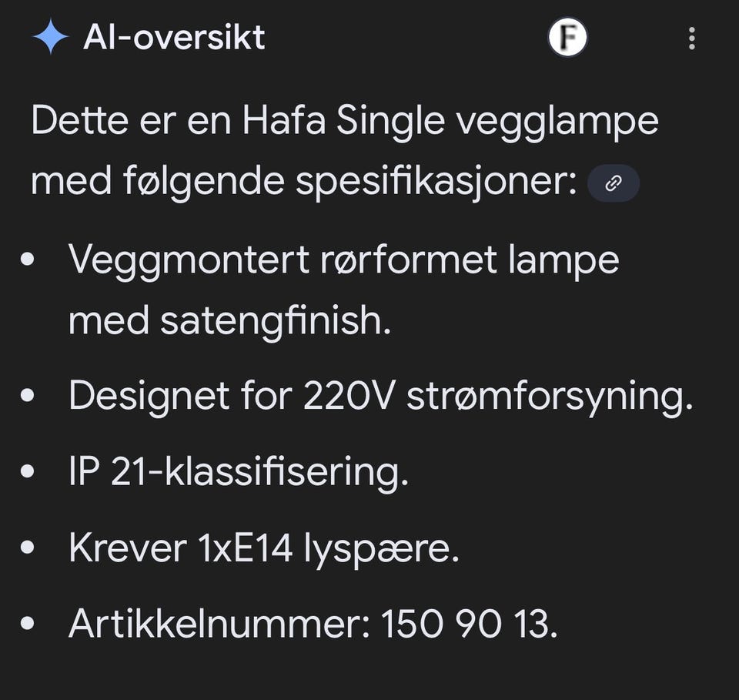Click bullet point before 'Designet for 220V'

pos(28,397)
